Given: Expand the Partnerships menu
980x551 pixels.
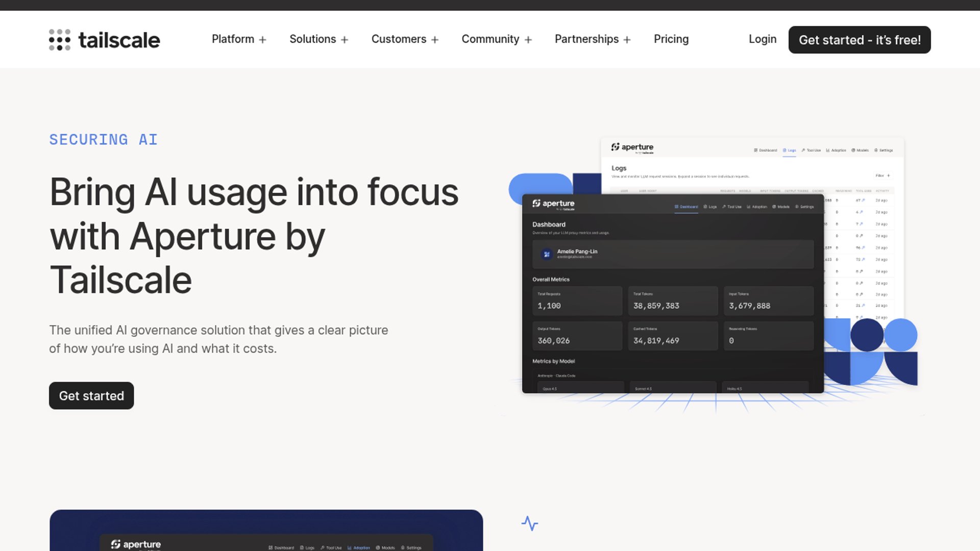Looking at the screenshot, I should pos(593,39).
